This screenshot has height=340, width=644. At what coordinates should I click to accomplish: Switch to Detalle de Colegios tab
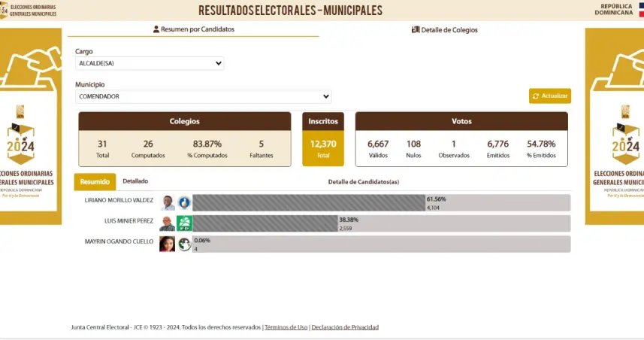[x=445, y=30]
